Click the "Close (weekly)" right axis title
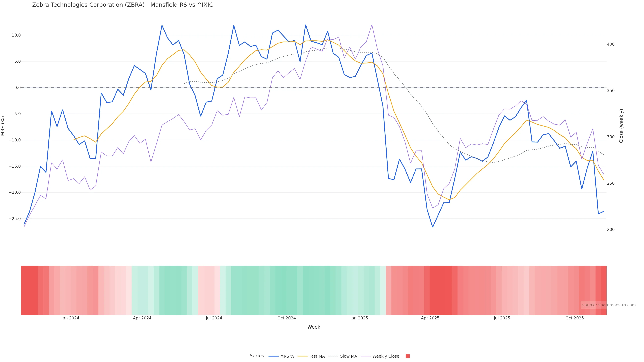Screen dimensions: 644x362 [x=621, y=126]
